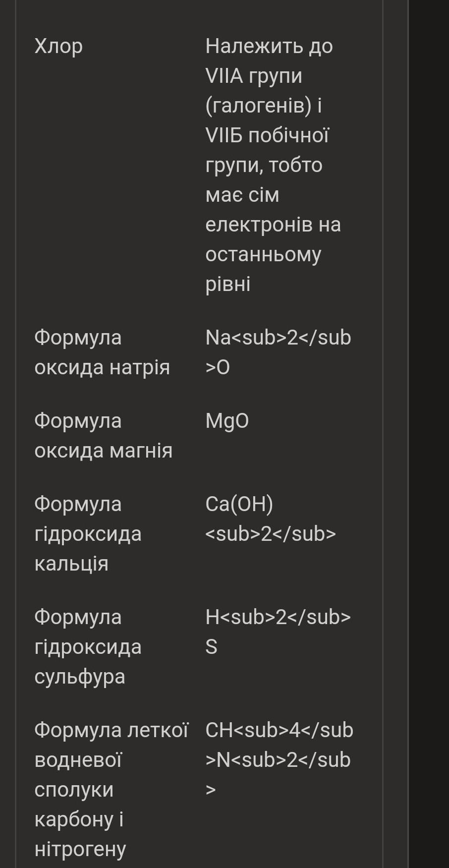The image size is (449, 868).
Task: Click "Формула гідроксида сульфура" cell
Action: (88, 647)
